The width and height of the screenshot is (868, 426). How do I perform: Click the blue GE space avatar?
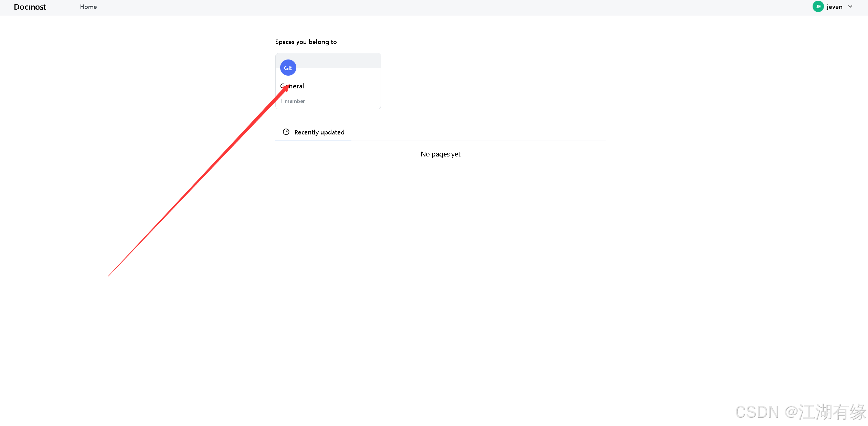click(x=288, y=68)
